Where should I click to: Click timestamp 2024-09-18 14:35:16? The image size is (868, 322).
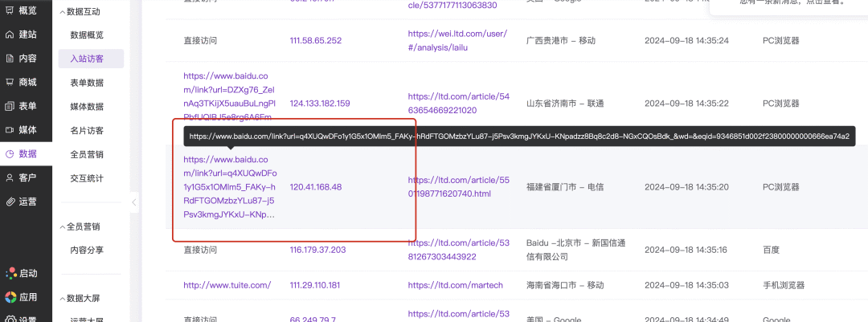click(686, 250)
